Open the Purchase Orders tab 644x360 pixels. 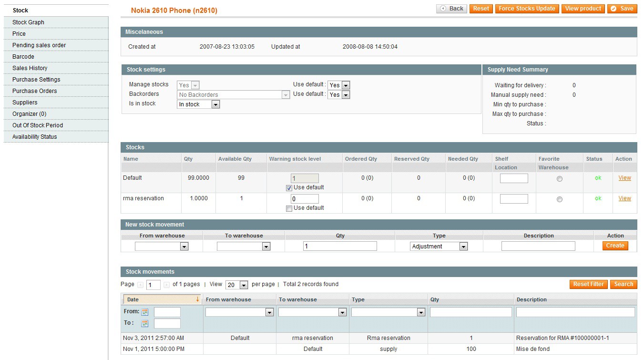click(56, 91)
